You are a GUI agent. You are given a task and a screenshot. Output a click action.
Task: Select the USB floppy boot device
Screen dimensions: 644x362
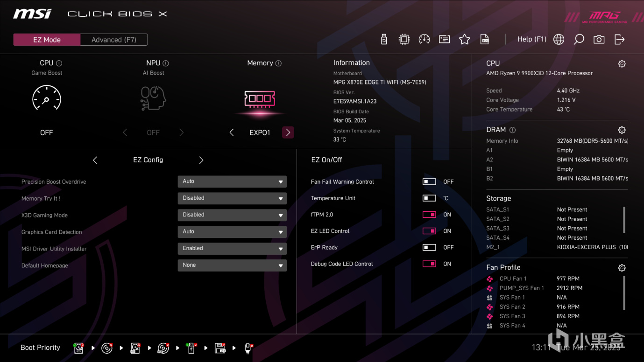(x=220, y=348)
